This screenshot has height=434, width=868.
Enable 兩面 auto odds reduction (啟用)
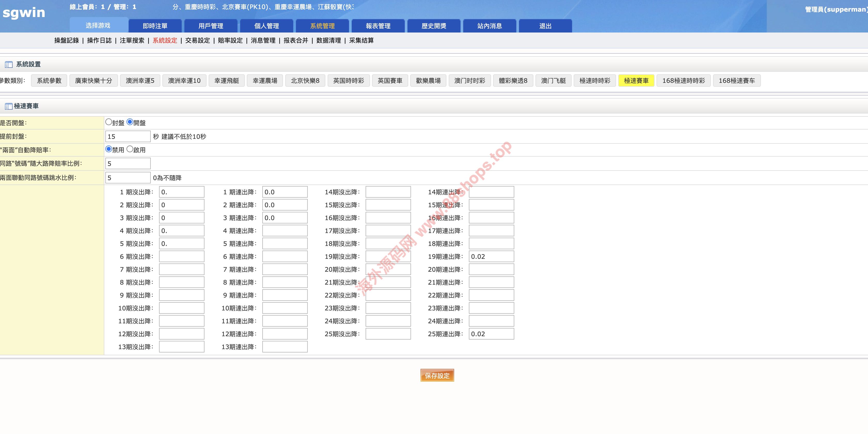click(x=130, y=149)
